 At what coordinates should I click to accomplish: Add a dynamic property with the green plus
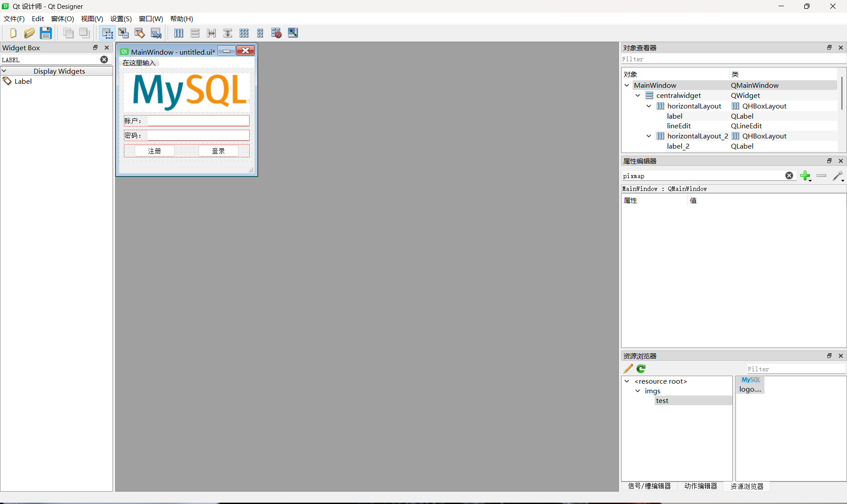coord(806,176)
